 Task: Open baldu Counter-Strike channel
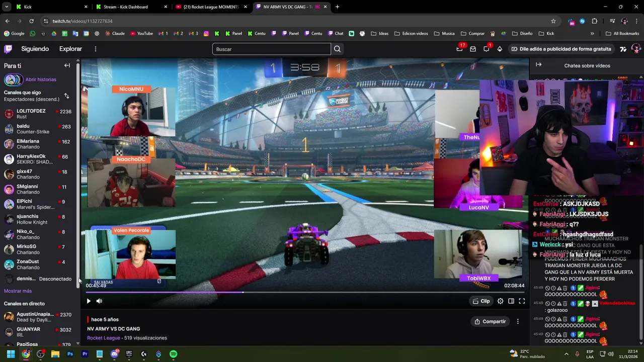click(38, 129)
